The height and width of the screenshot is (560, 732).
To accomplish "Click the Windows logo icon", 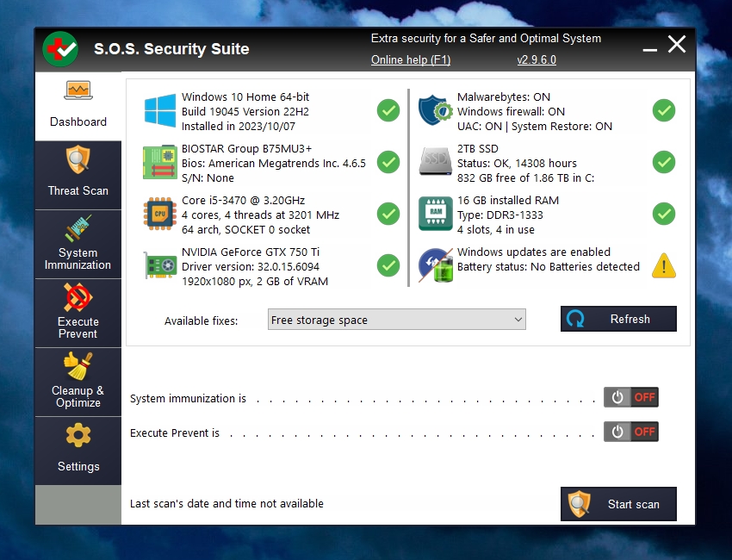I will click(159, 110).
